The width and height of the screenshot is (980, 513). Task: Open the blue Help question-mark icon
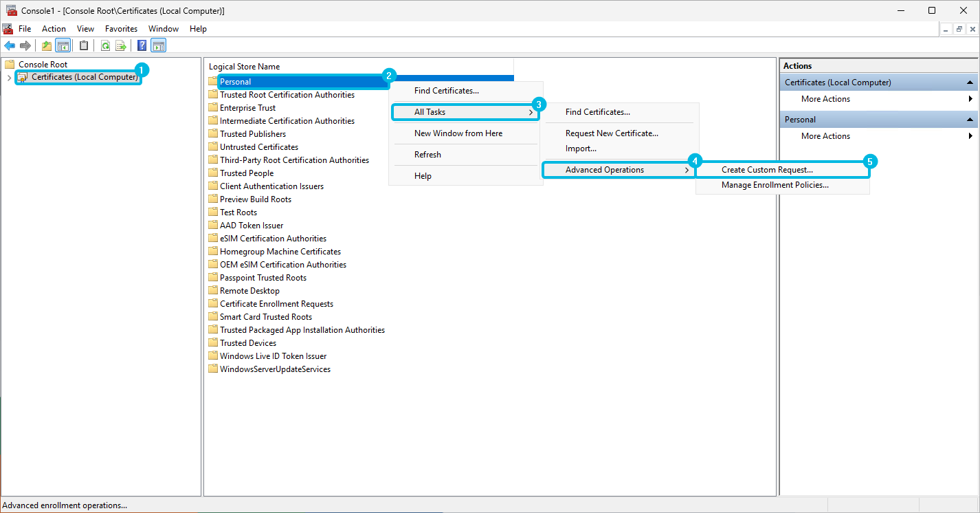click(x=142, y=46)
